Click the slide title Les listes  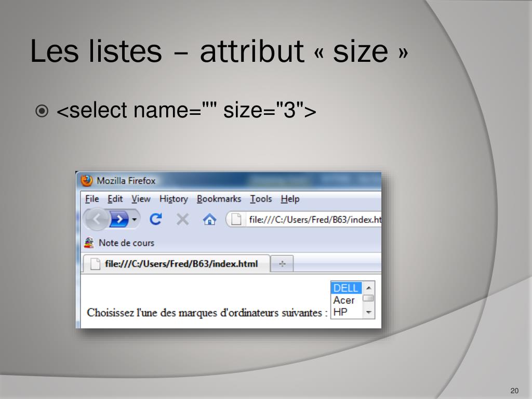click(219, 51)
